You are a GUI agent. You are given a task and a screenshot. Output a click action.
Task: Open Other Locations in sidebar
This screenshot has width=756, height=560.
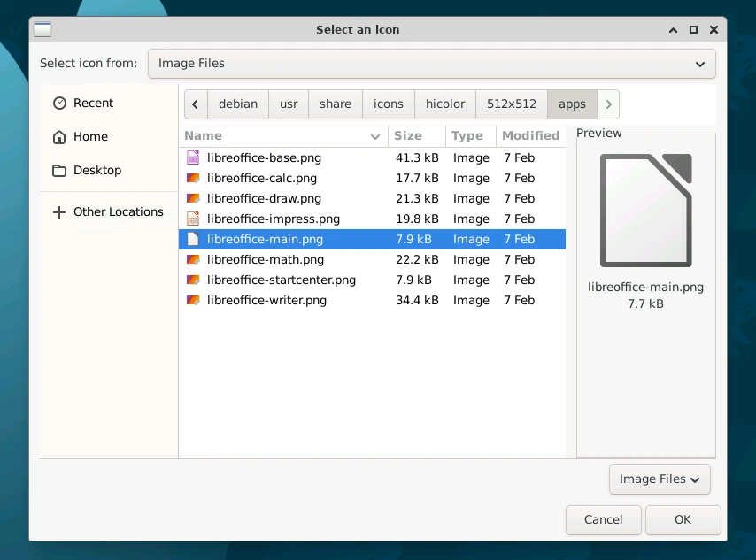(118, 211)
